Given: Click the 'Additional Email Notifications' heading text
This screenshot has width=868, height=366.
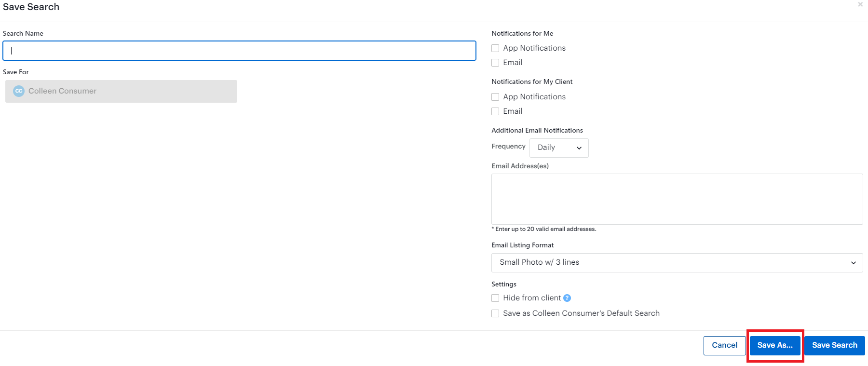Looking at the screenshot, I should point(537,130).
